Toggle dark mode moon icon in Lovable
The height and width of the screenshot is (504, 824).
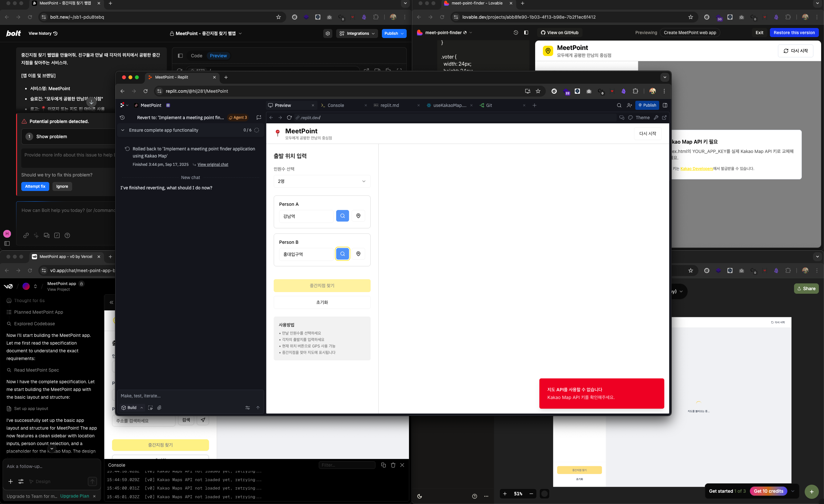point(419,496)
